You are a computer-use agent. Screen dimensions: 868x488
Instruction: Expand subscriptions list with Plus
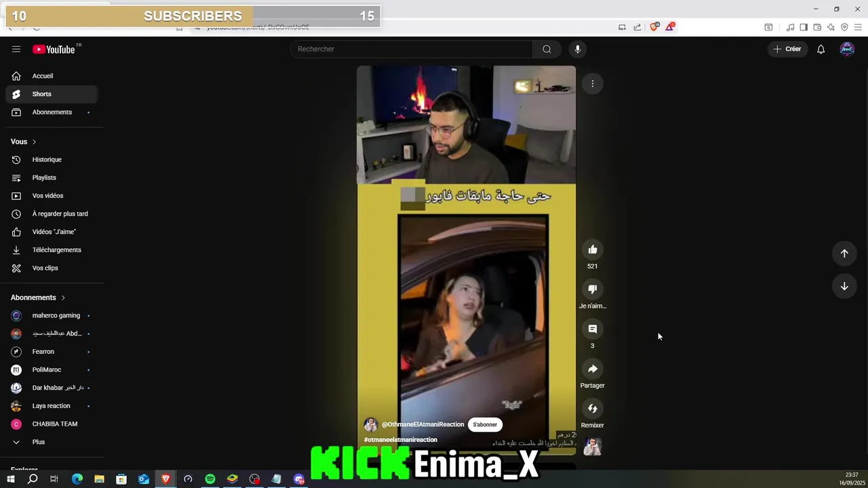[52, 442]
